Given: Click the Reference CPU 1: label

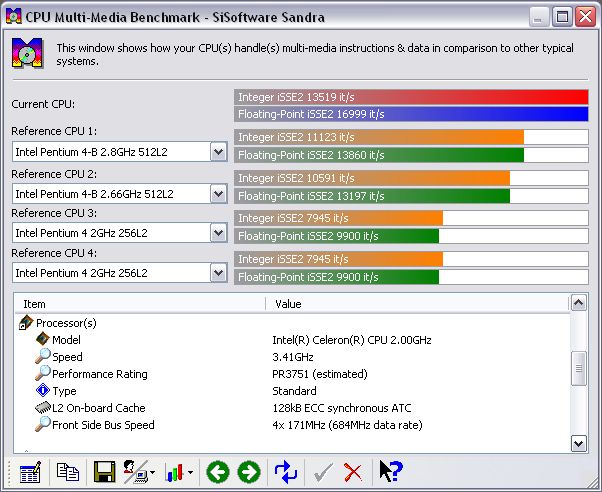Looking at the screenshot, I should tap(54, 131).
